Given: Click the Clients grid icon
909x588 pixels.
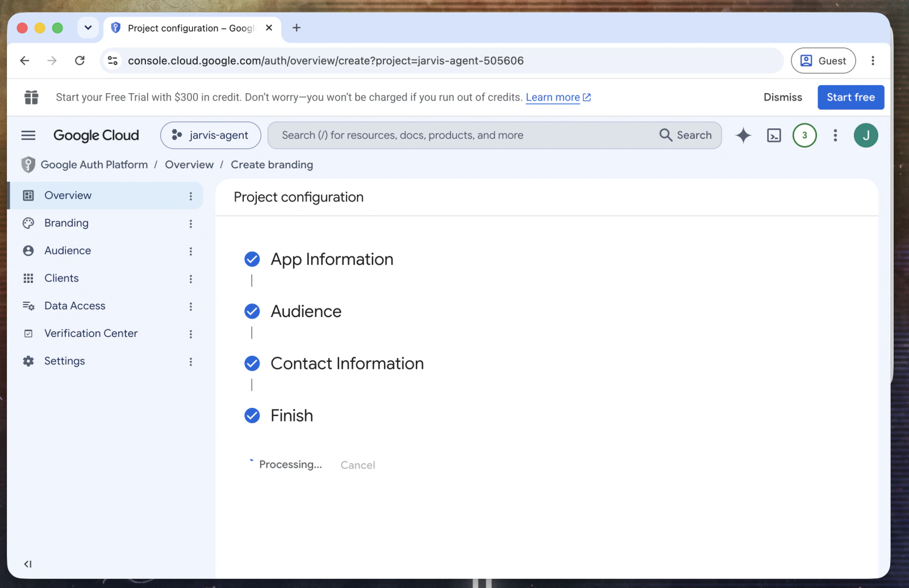Looking at the screenshot, I should (x=28, y=278).
